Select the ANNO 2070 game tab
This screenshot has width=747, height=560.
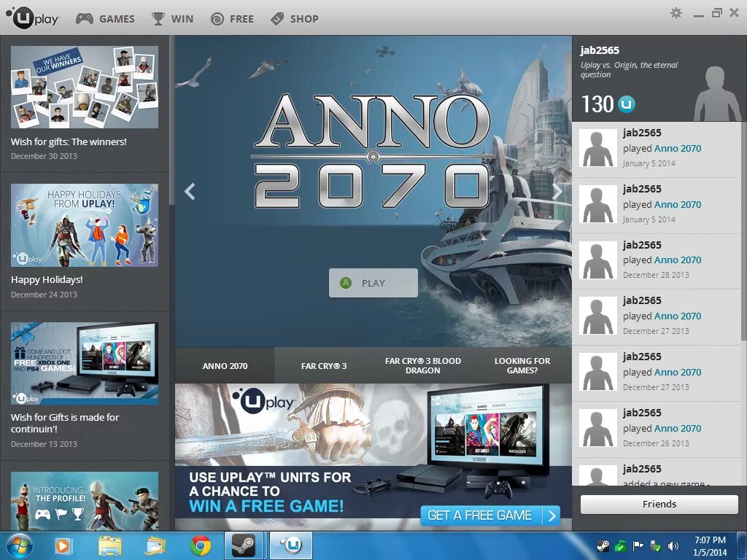pos(225,366)
